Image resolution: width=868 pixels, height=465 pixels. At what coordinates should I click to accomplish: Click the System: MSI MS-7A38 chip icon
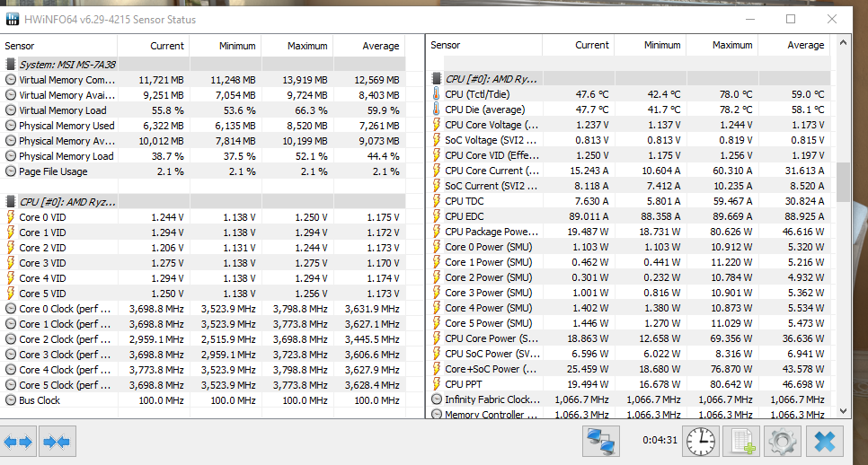coord(10,64)
